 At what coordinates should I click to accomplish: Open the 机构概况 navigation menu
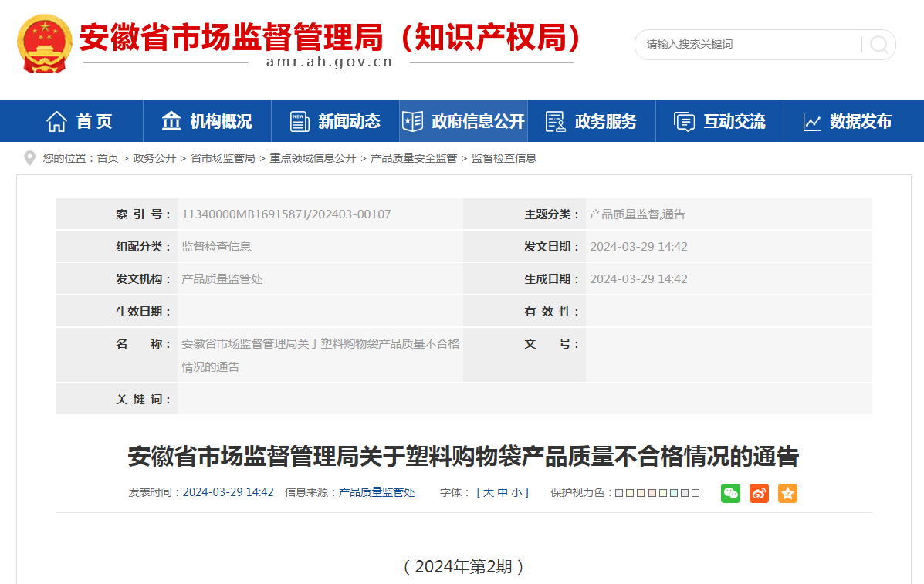(x=206, y=121)
